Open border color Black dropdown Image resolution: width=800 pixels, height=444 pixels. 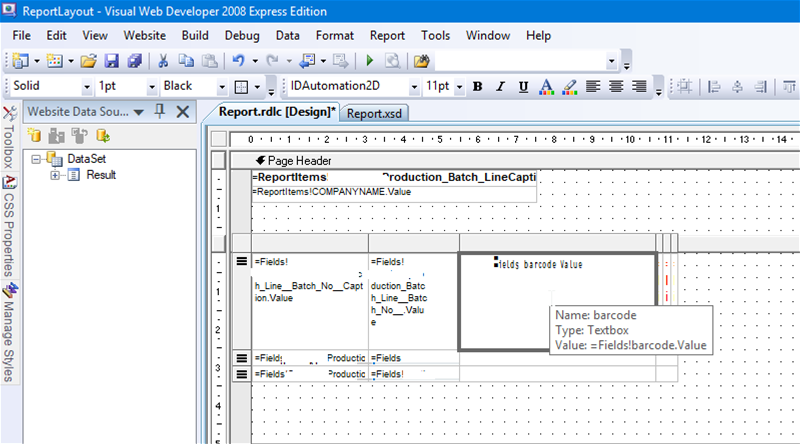pos(221,87)
